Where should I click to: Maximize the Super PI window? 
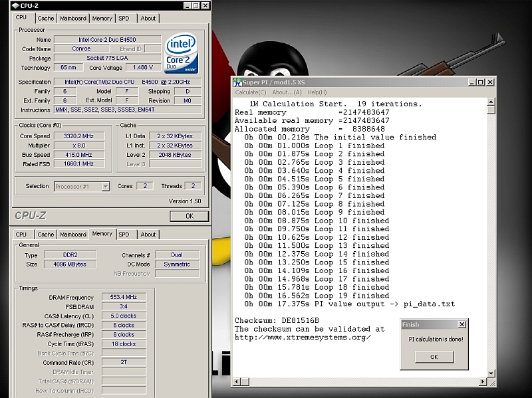coord(480,82)
